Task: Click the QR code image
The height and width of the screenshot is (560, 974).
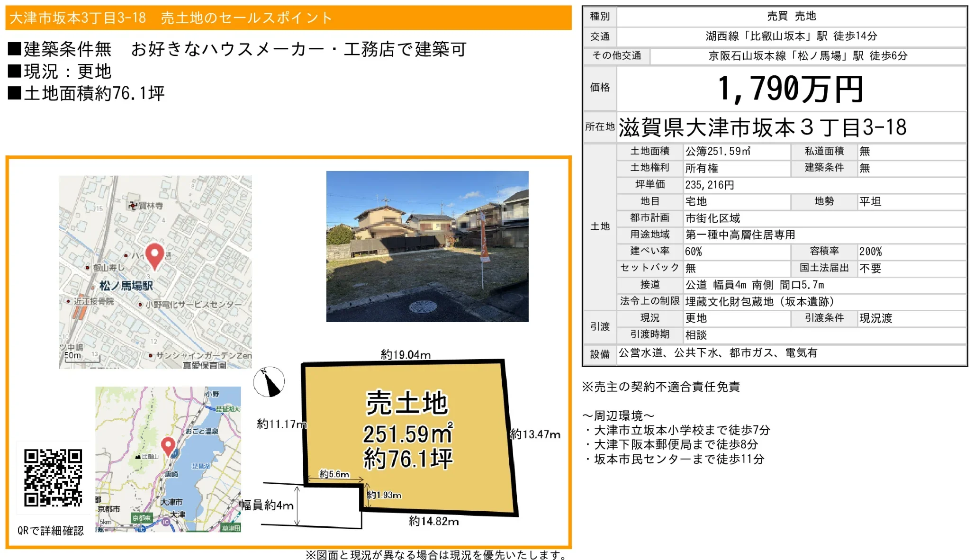Action: coord(53,478)
